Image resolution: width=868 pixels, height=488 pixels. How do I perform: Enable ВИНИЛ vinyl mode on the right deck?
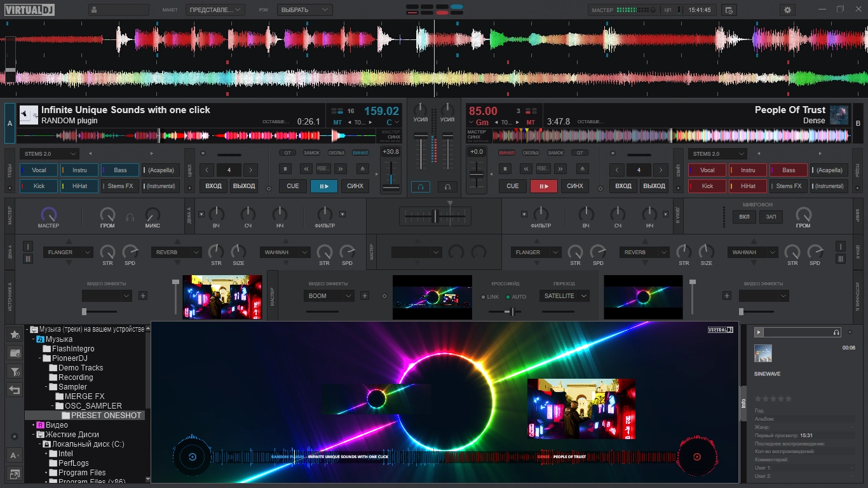click(506, 152)
